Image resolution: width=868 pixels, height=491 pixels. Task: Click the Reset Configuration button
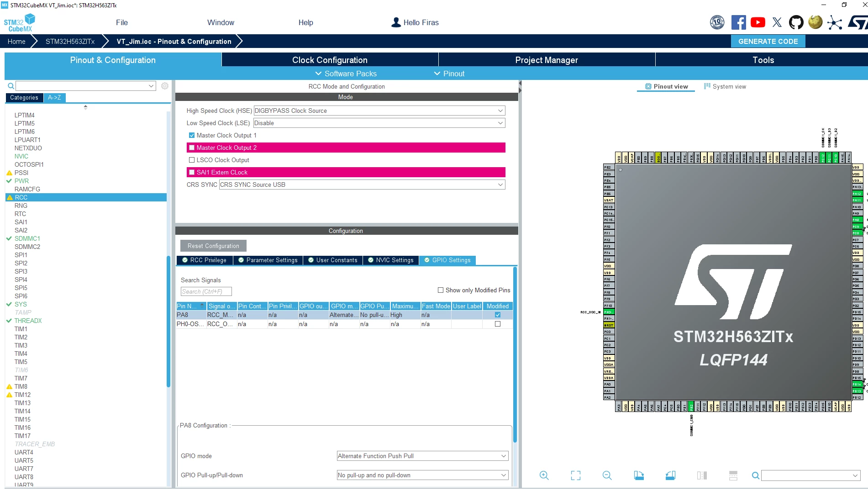pos(213,246)
